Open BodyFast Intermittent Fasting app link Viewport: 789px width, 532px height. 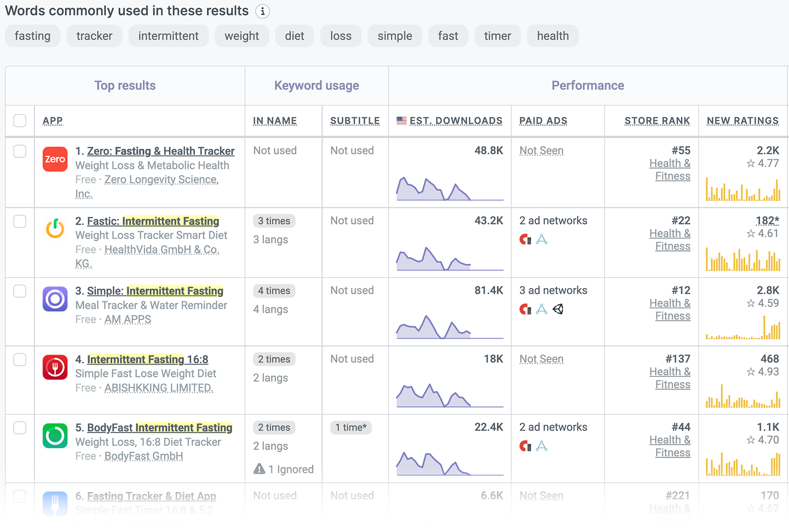coord(160,428)
